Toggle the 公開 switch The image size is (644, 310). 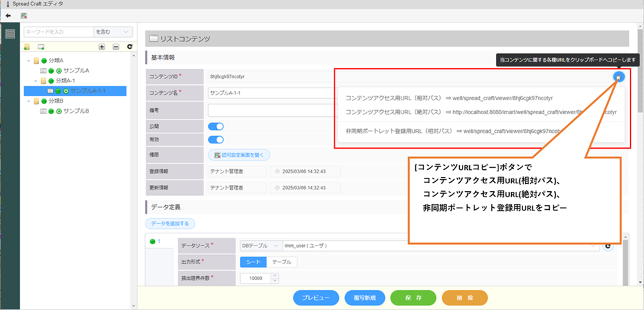coord(216,125)
